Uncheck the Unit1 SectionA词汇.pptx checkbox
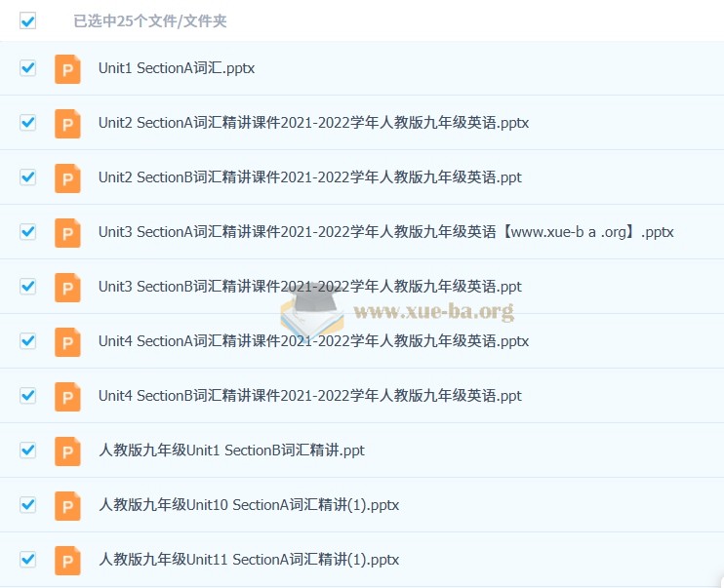This screenshot has width=724, height=588. (x=27, y=68)
